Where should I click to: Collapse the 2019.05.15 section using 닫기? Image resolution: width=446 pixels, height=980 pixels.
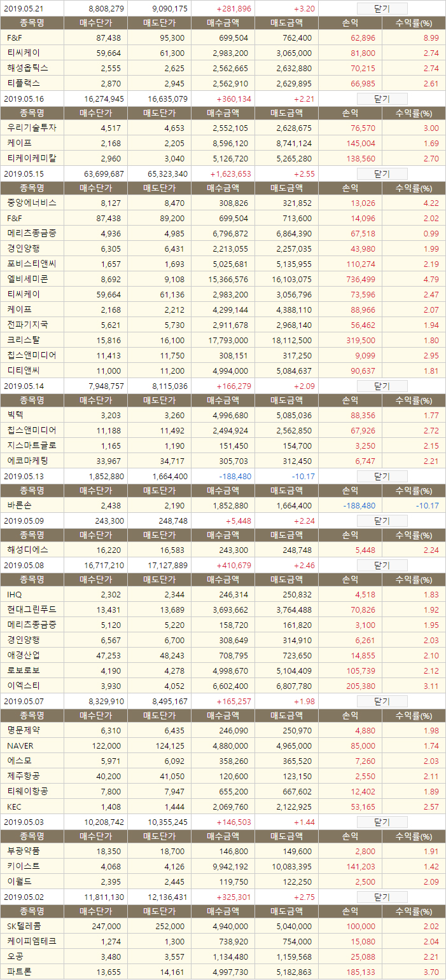coord(382,174)
